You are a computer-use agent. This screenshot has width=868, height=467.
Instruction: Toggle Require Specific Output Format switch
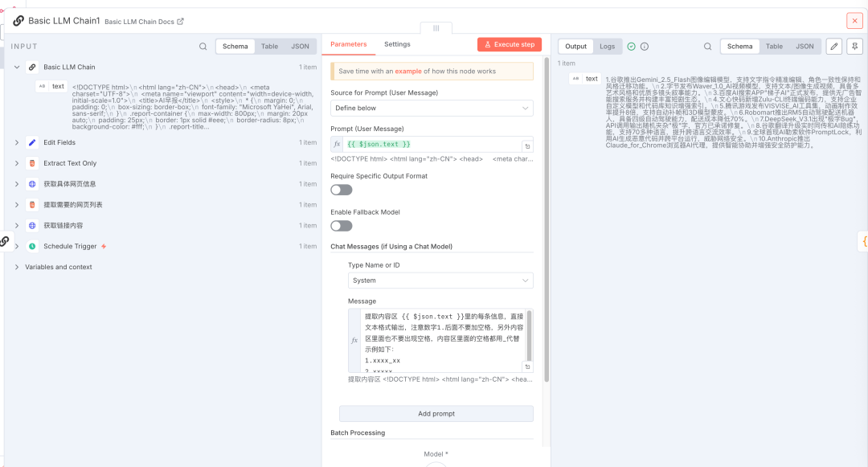pyautogui.click(x=342, y=190)
